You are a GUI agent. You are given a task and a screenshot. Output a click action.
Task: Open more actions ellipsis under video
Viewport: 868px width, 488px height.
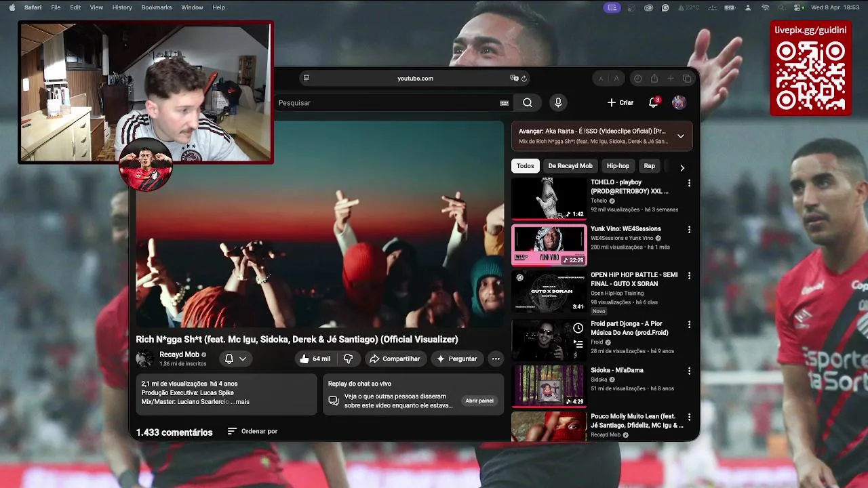tap(496, 359)
